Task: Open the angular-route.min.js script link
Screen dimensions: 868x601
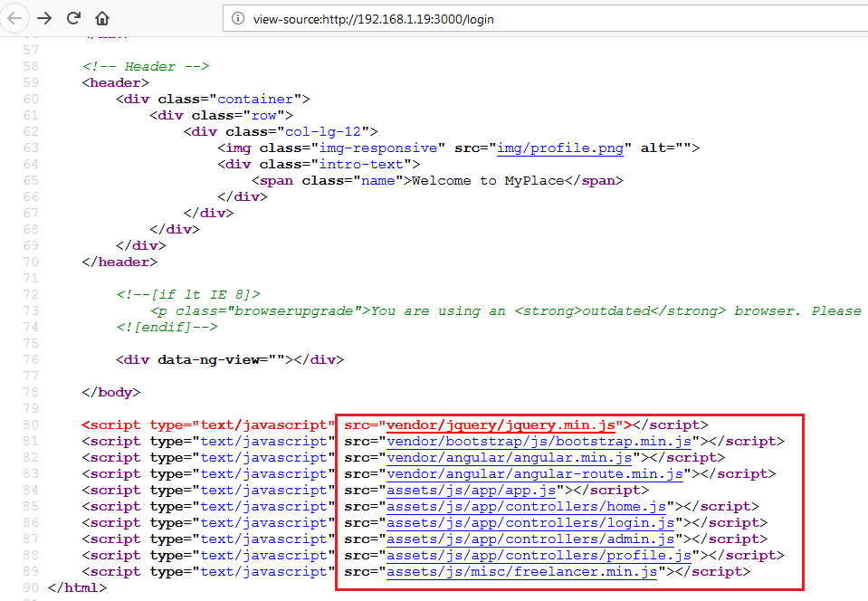Action: pyautogui.click(x=535, y=474)
